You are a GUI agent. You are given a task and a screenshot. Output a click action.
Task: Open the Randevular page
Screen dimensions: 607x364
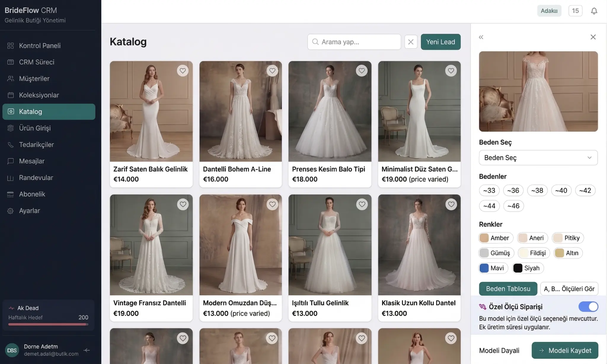coord(49,178)
